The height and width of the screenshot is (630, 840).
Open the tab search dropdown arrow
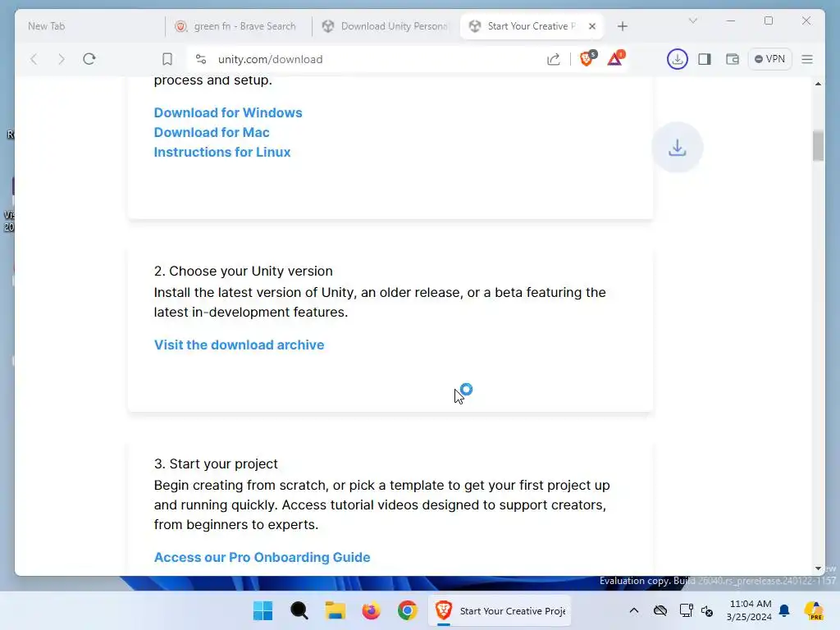point(692,21)
